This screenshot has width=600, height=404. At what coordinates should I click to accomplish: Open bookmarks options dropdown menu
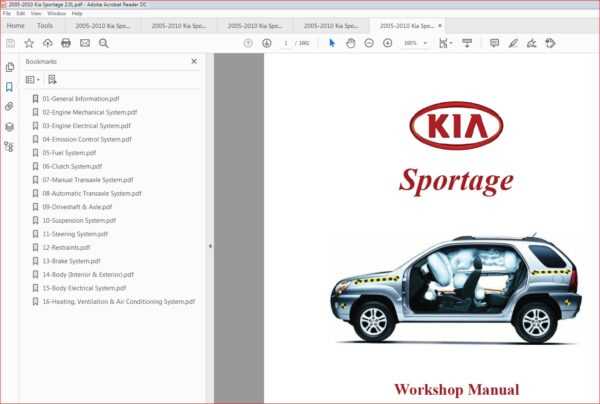click(x=33, y=80)
